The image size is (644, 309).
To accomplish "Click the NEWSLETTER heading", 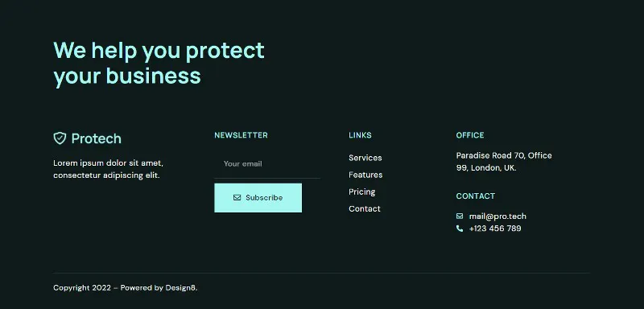I will point(241,135).
